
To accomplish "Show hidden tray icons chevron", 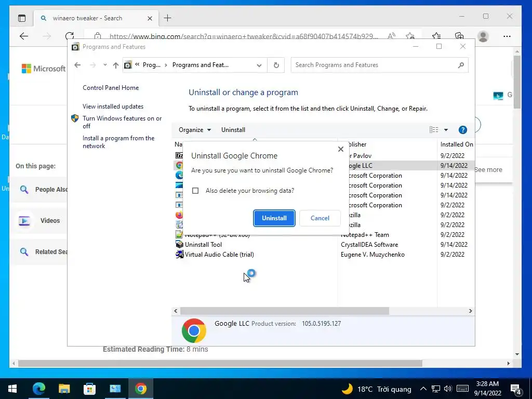I will 423,389.
